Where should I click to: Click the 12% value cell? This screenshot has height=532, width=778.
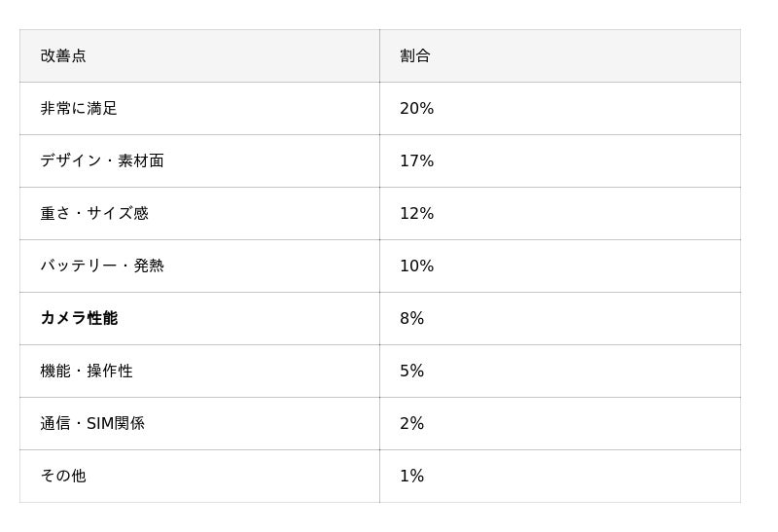417,214
